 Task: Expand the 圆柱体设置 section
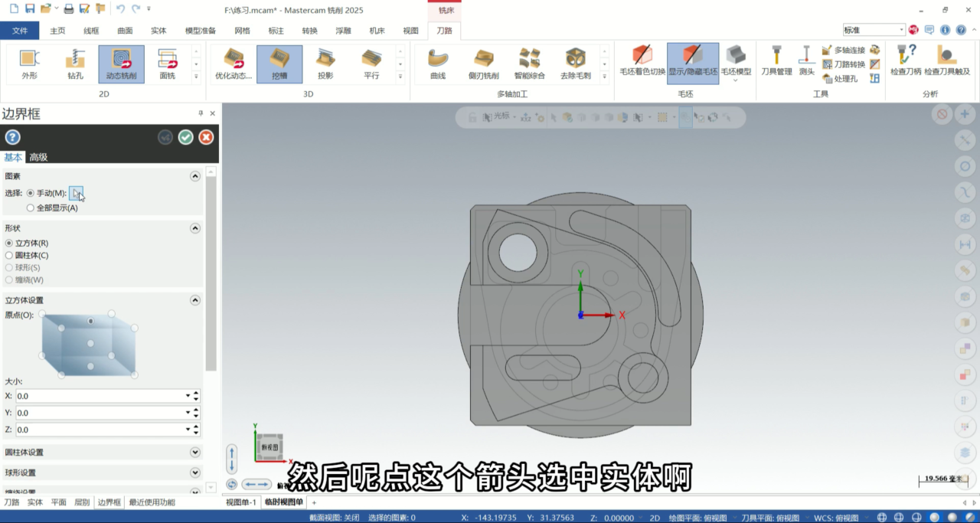pos(195,453)
